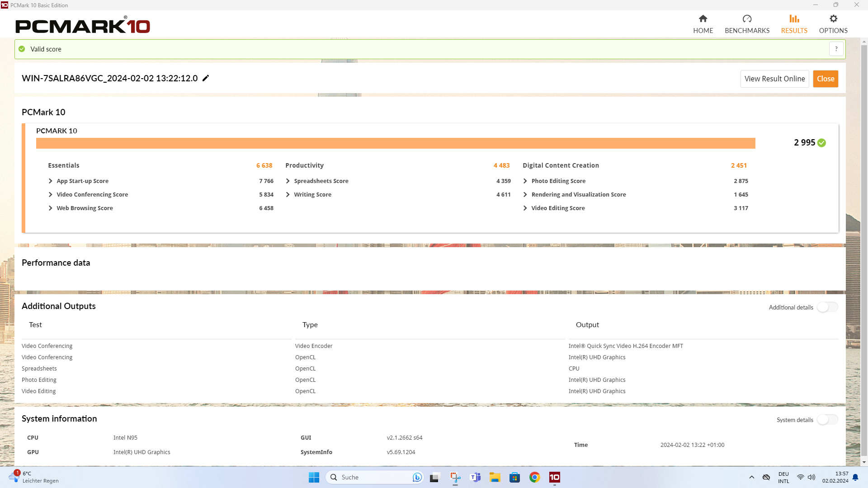Show hidden tray icons chevron
868x488 pixels.
751,477
